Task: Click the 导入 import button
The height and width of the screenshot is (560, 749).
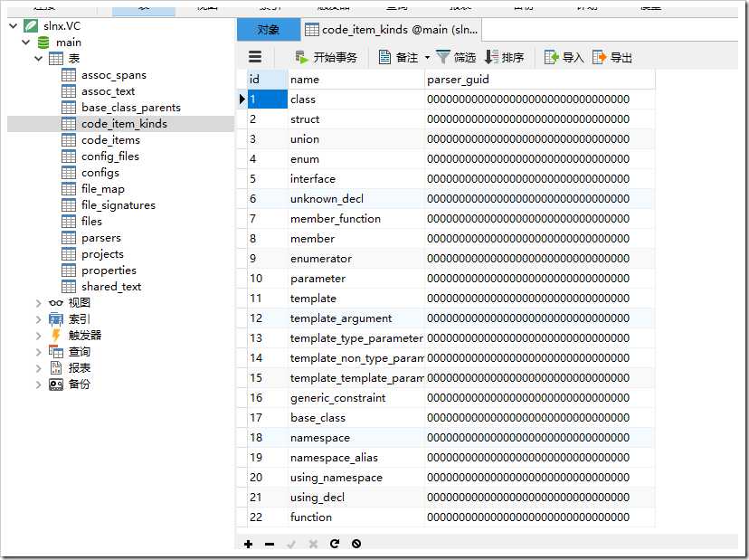Action: pos(564,57)
